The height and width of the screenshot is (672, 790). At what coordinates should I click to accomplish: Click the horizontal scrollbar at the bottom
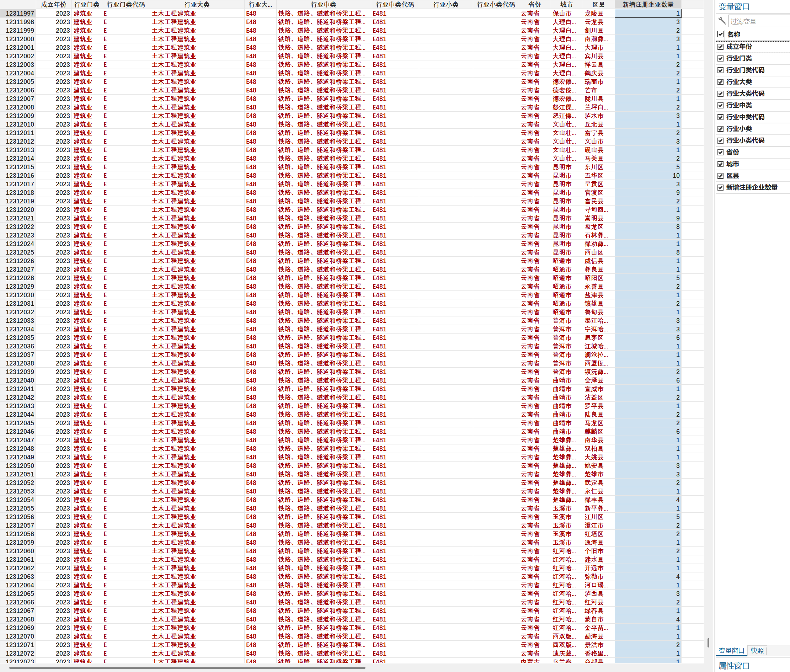click(x=187, y=668)
